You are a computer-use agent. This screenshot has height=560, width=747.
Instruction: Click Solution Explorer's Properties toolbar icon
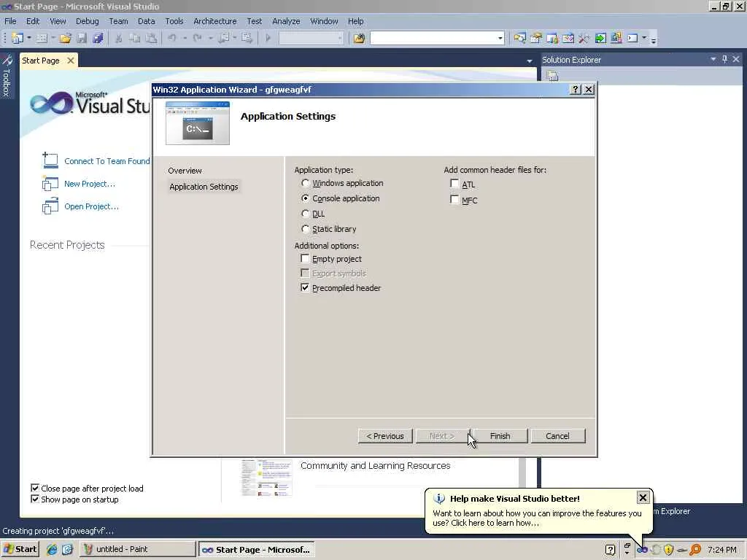pyautogui.click(x=552, y=75)
